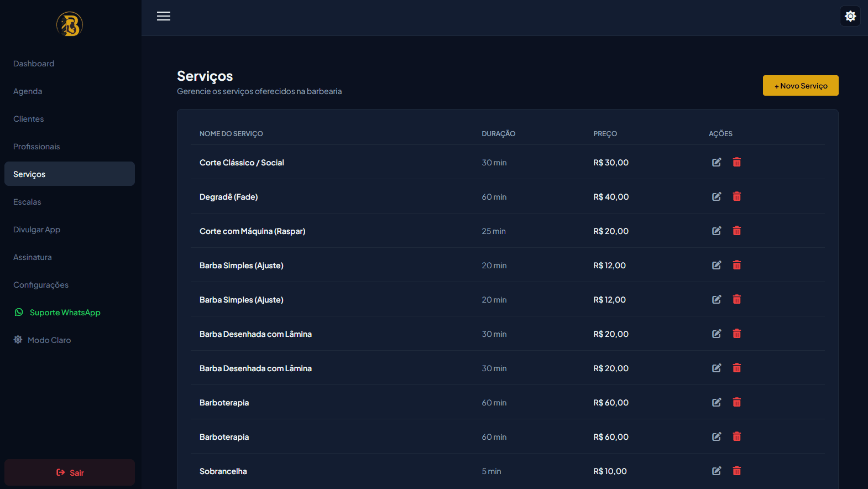Screen dimensions: 868x489
Task: Edit the Corte Clássico / Social service
Action: click(x=717, y=162)
